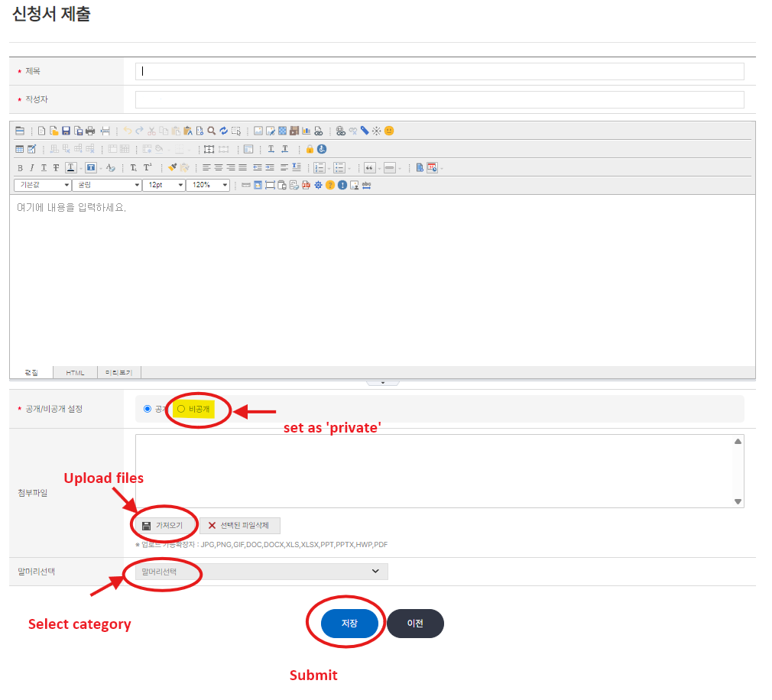The image size is (772, 700).
Task: Toggle Bold formatting in the editor
Action: click(20, 167)
